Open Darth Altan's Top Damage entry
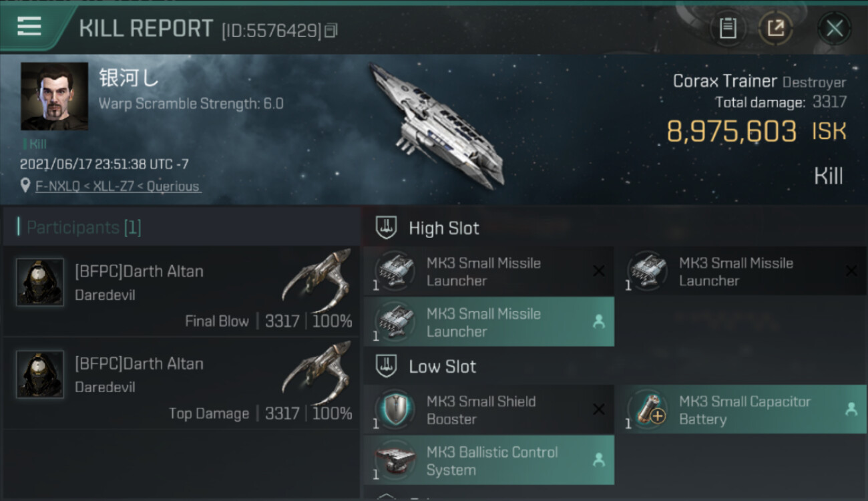The image size is (868, 501). tap(180, 384)
